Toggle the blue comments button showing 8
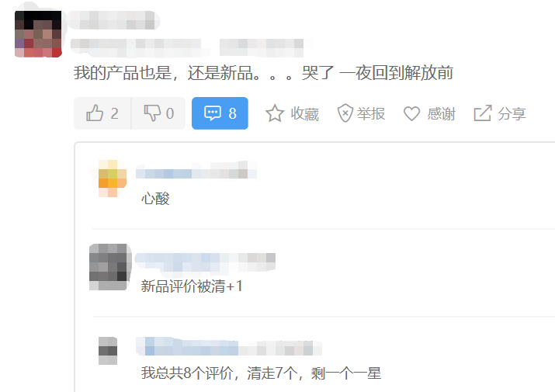 tap(220, 113)
